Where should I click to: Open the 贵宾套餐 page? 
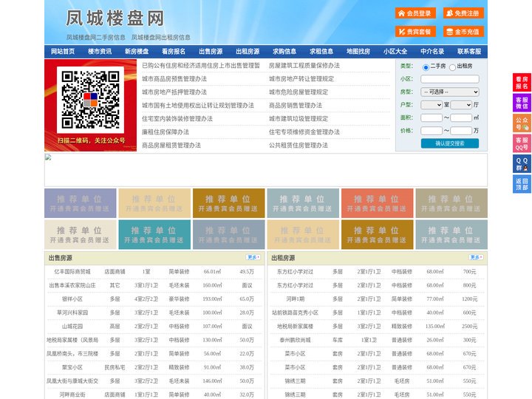click(415, 32)
